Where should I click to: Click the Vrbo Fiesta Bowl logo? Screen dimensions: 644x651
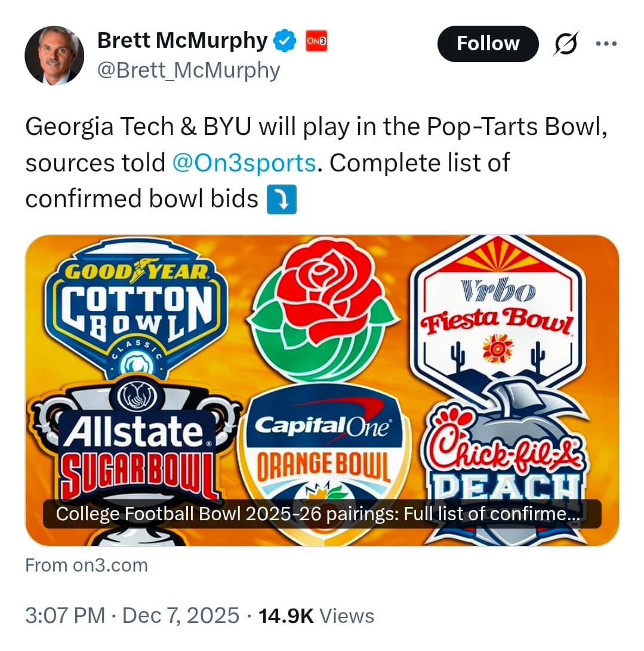pyautogui.click(x=497, y=311)
